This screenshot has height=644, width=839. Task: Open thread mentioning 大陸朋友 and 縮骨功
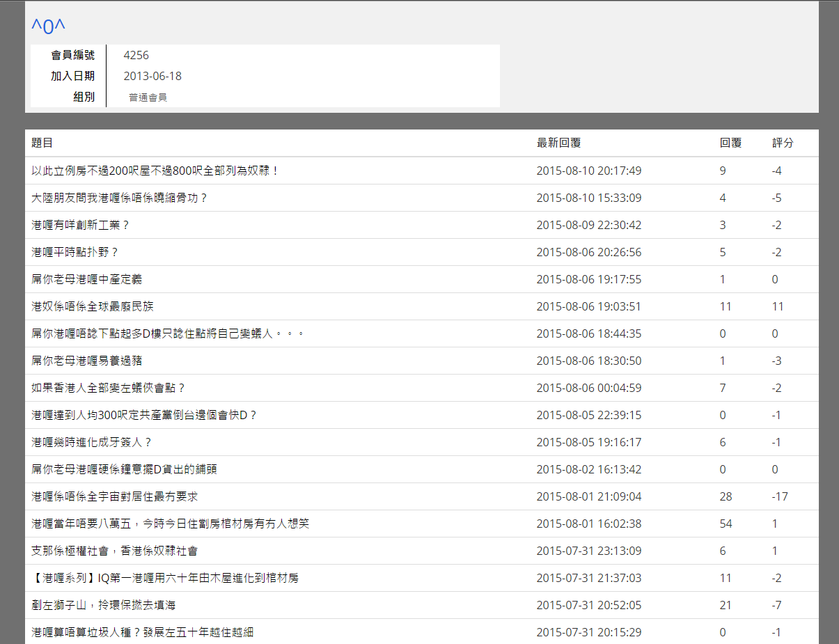pos(120,198)
